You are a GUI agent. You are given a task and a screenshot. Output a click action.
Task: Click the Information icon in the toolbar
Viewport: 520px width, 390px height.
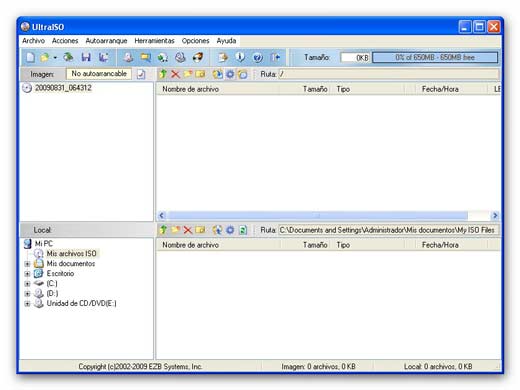click(x=240, y=57)
